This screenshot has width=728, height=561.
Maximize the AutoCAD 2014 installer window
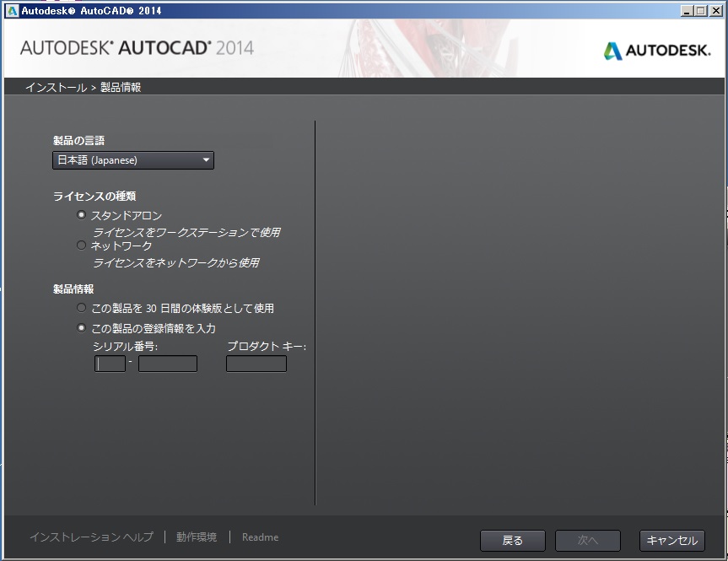pos(701,11)
